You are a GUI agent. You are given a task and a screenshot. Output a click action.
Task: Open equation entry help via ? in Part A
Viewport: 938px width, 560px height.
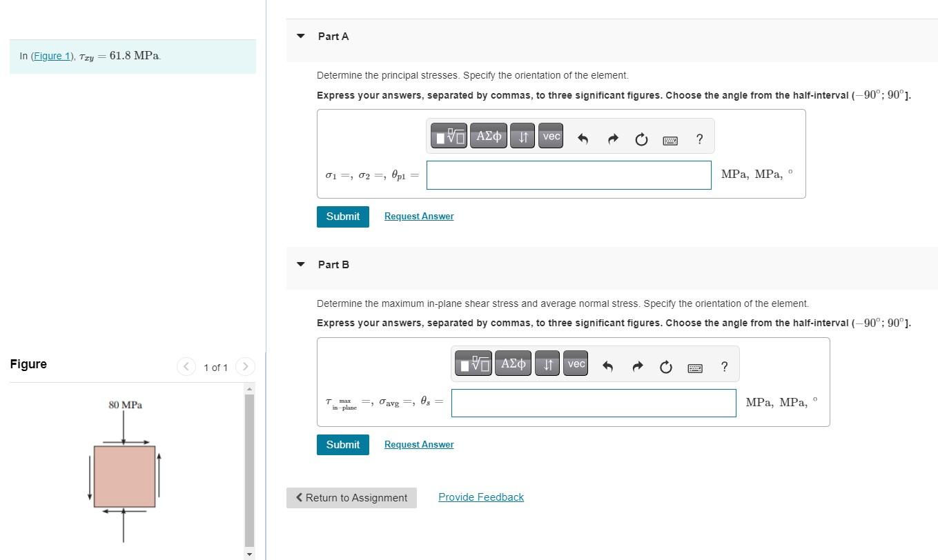699,139
